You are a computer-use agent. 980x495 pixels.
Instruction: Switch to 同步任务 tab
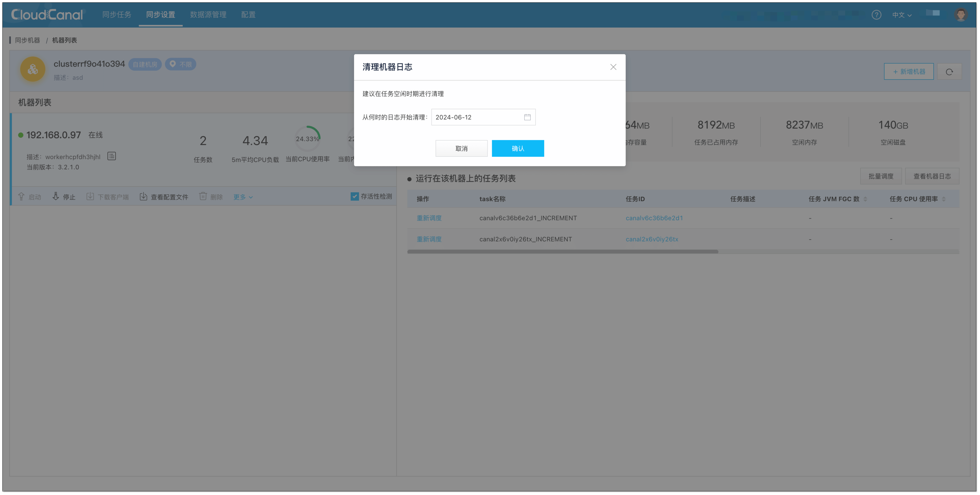117,14
